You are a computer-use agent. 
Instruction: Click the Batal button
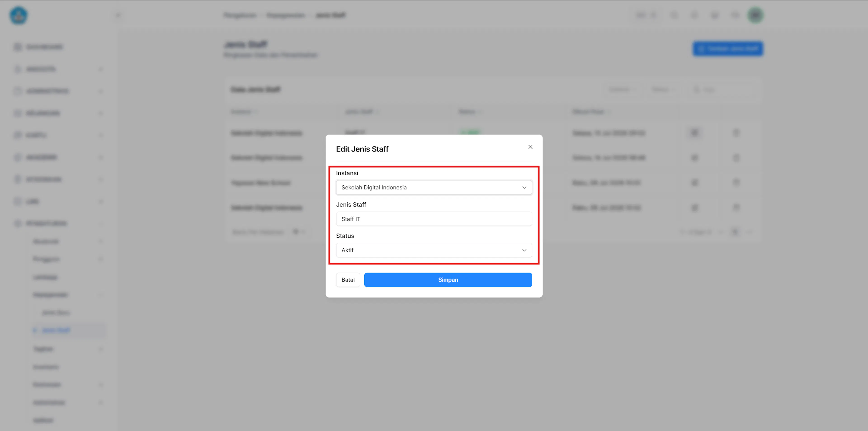point(348,280)
